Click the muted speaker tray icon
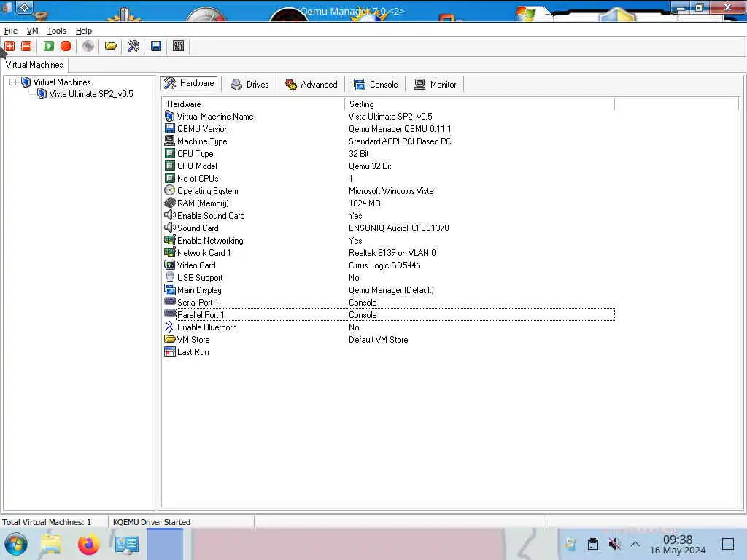Screen dimensions: 747x560 [x=614, y=544]
